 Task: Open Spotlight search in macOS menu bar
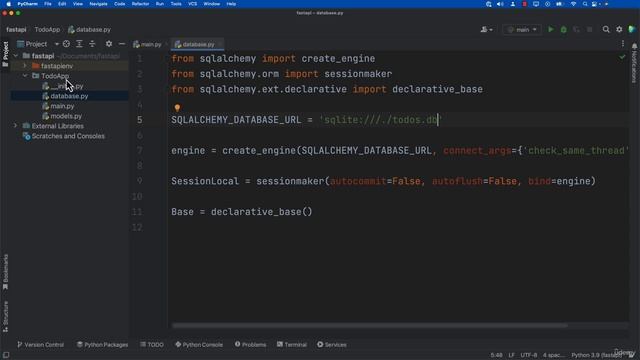[585, 4]
